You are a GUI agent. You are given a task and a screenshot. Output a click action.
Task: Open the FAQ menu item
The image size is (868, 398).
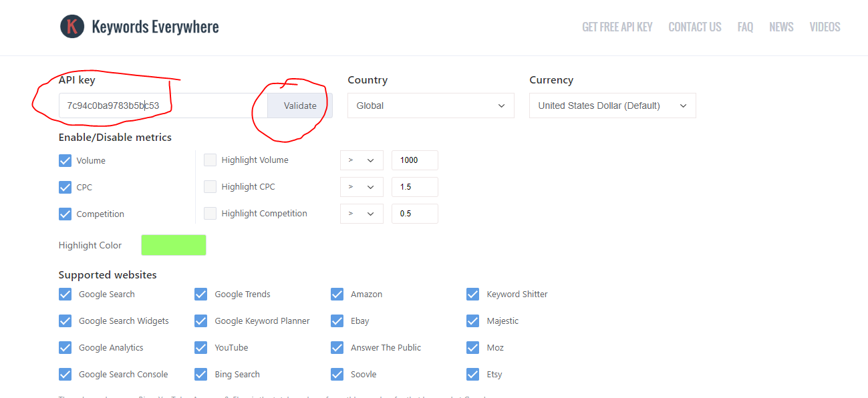click(745, 27)
